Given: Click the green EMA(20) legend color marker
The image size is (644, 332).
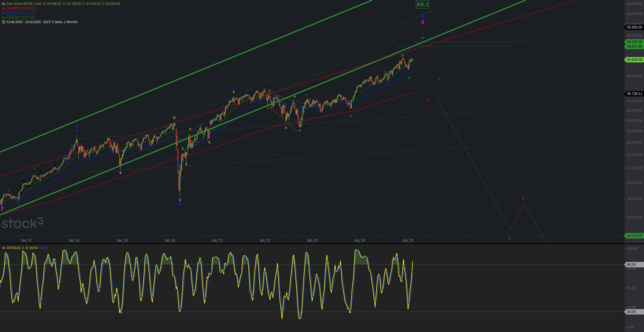Looking at the screenshot, I should 4,17.
